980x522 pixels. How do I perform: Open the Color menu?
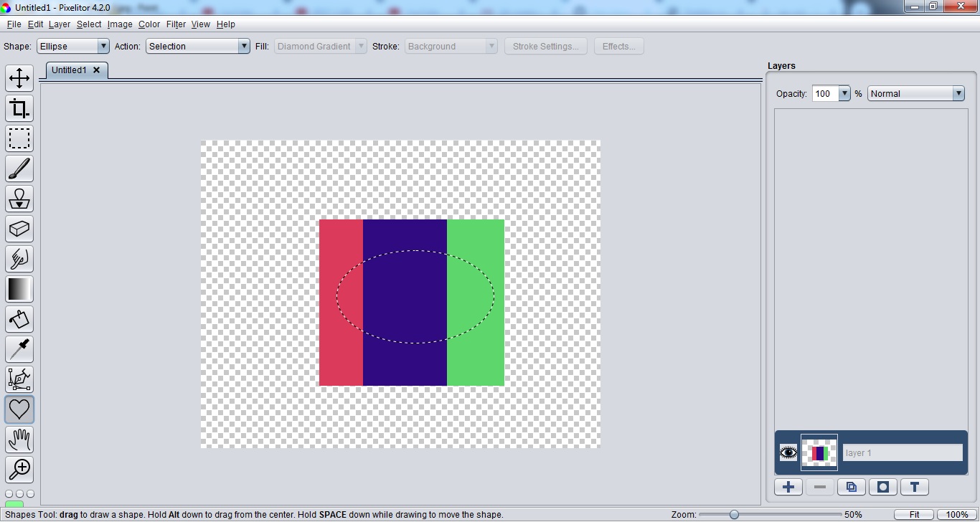[x=149, y=24]
